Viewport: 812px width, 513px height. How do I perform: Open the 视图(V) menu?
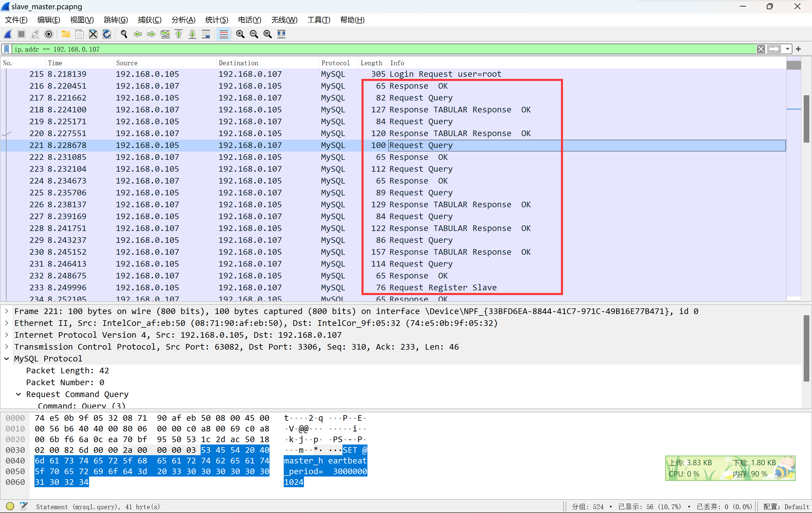(x=82, y=20)
